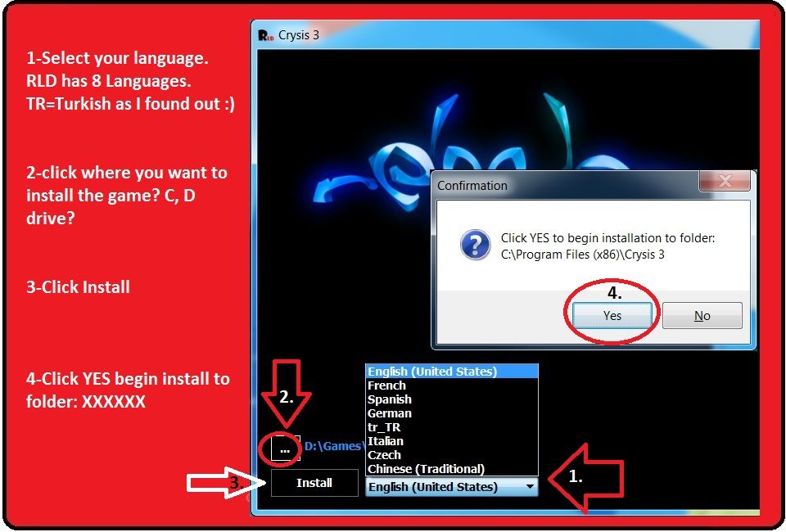Viewport: 786px width, 532px height.
Task: Click the Confirmation dialog title text
Action: pos(472,186)
